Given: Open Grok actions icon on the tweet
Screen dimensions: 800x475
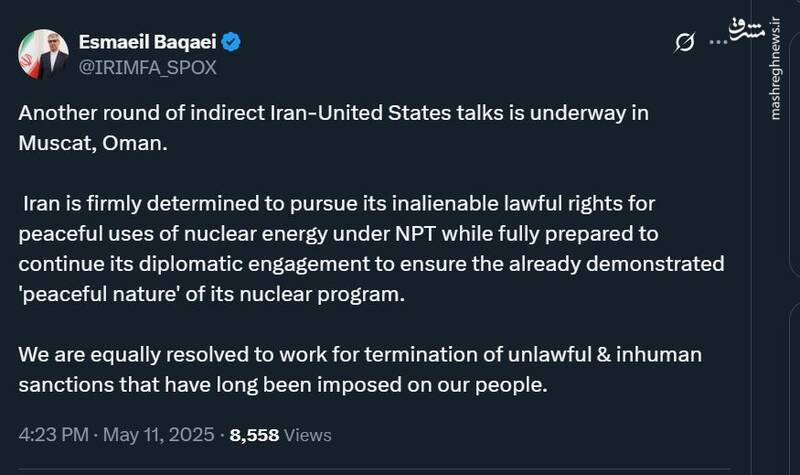Looking at the screenshot, I should coord(685,42).
